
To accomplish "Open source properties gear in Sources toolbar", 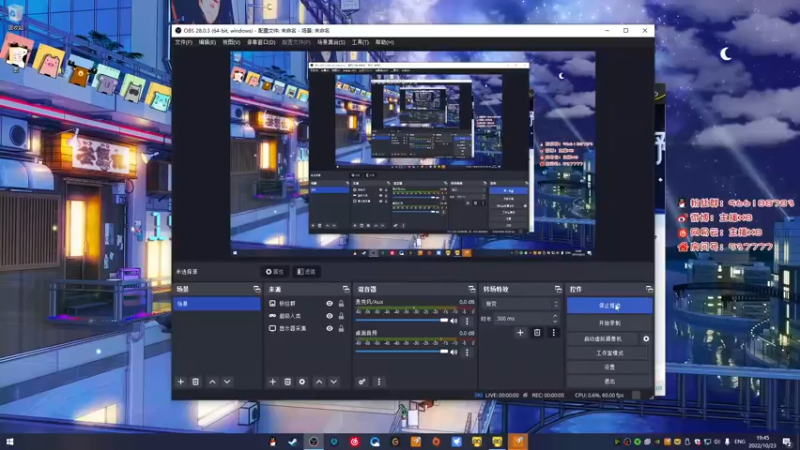I will click(x=302, y=382).
